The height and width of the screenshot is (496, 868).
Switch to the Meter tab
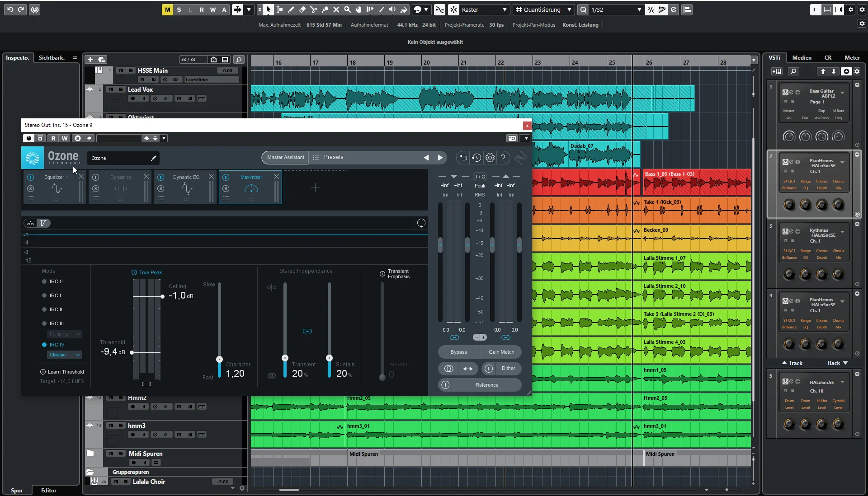point(852,57)
